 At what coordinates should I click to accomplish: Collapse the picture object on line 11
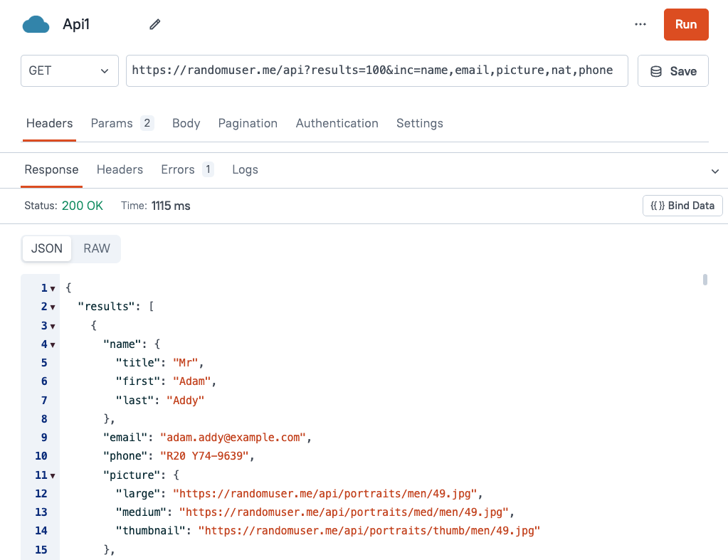tap(51, 475)
